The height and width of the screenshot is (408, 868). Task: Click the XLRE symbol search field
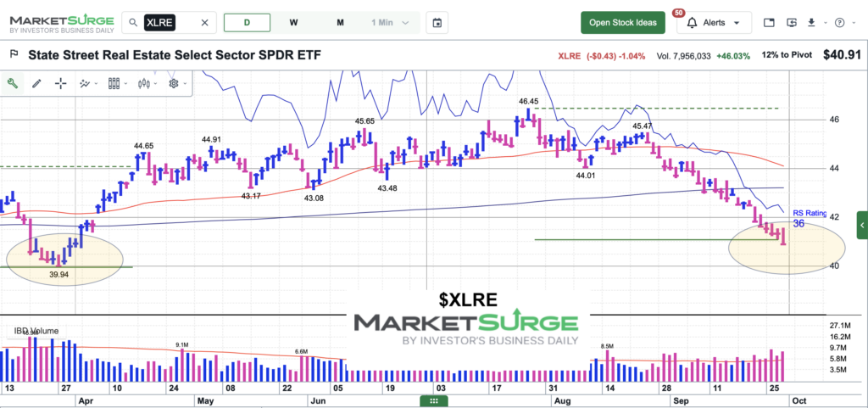coord(169,23)
